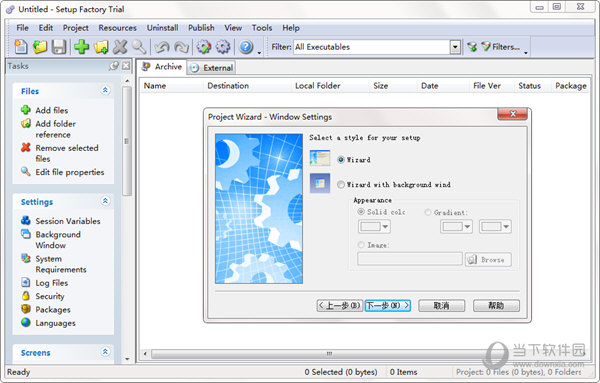The width and height of the screenshot is (600, 383).
Task: Open the Publish menu
Action: [x=201, y=28]
